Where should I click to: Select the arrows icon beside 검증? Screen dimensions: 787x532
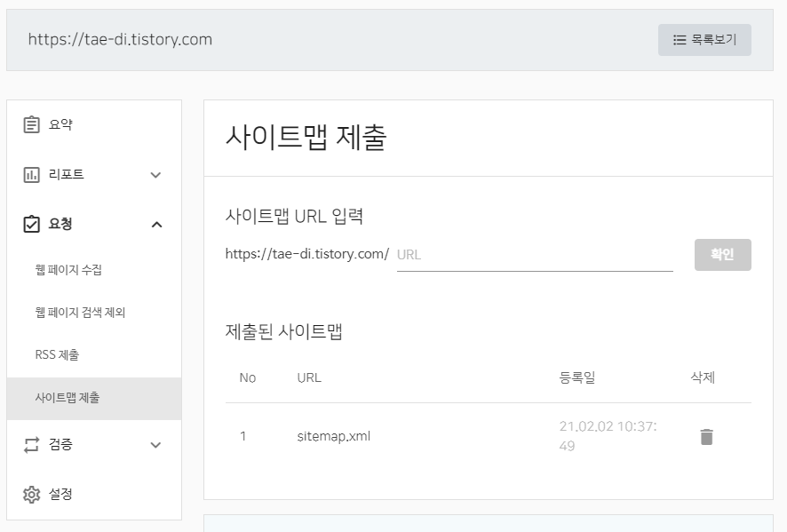coord(29,444)
